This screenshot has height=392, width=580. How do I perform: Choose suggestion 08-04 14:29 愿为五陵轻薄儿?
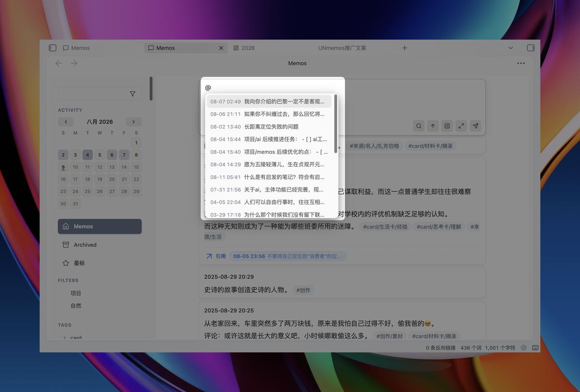pyautogui.click(x=269, y=164)
